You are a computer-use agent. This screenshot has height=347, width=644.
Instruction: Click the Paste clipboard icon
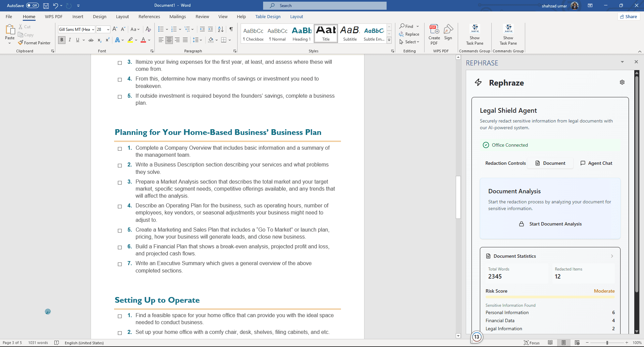pyautogui.click(x=10, y=30)
